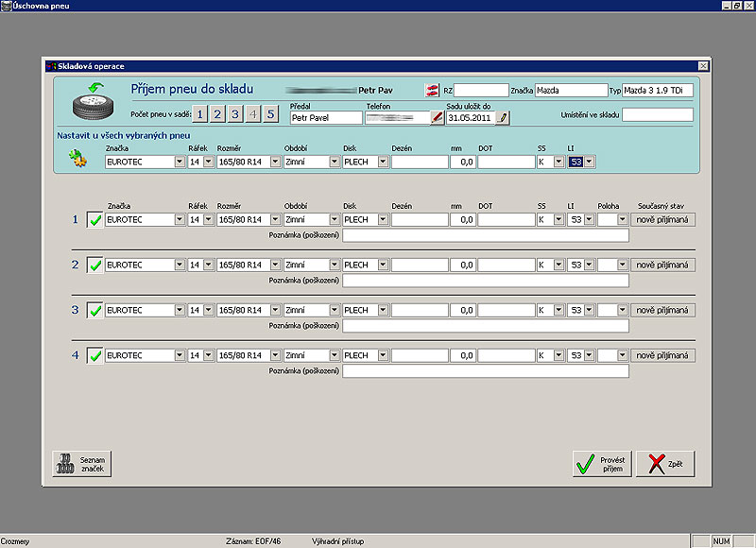Click Poznámka field for tire 1
Image resolution: width=756 pixels, height=548 pixels.
click(x=486, y=235)
